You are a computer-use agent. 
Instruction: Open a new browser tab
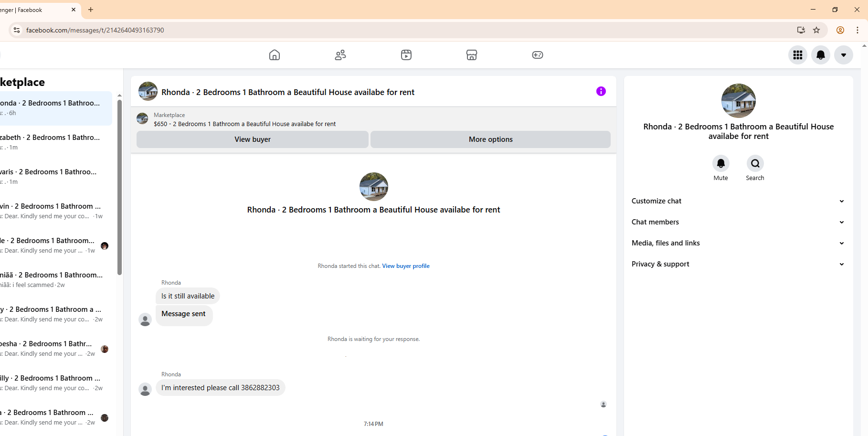coord(91,10)
